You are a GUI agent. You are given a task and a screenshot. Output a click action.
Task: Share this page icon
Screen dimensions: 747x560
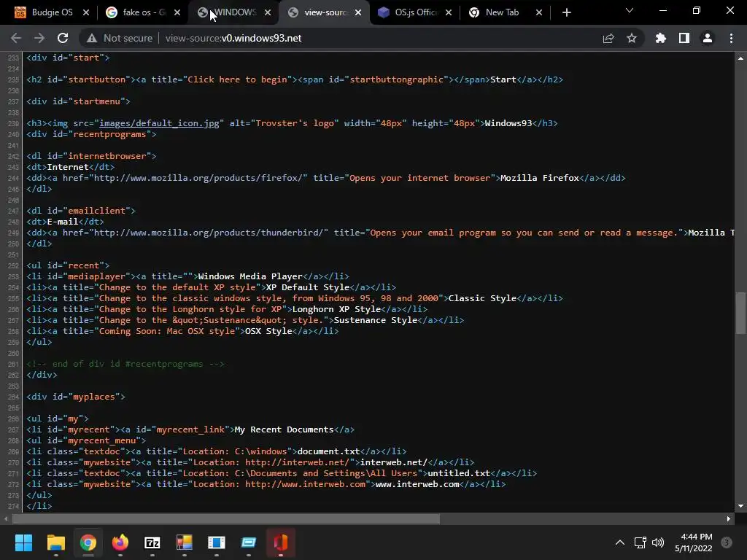click(x=608, y=39)
